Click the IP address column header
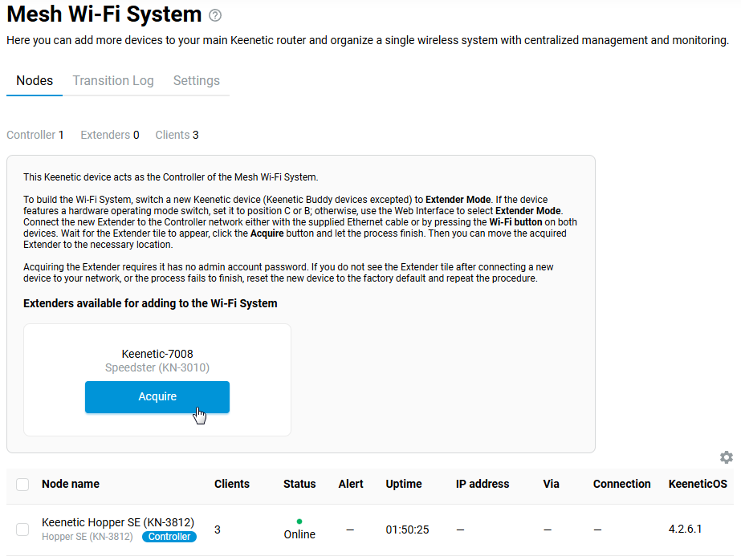This screenshot has height=560, width=741. 482,484
